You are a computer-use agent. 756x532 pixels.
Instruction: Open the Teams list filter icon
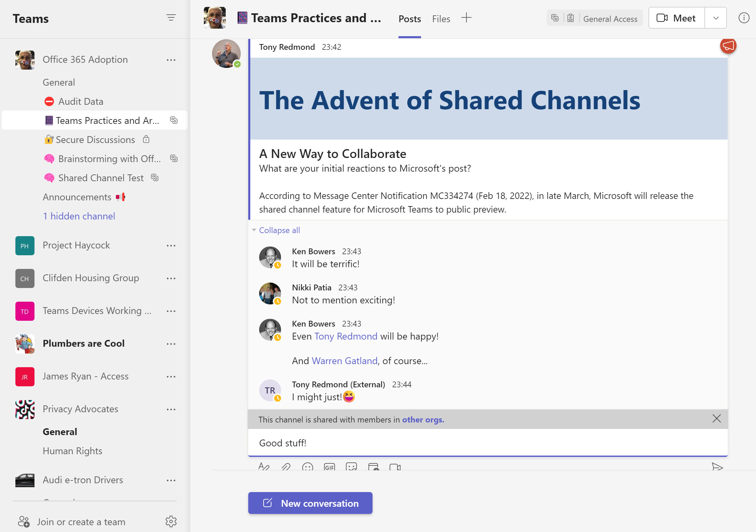tap(171, 17)
